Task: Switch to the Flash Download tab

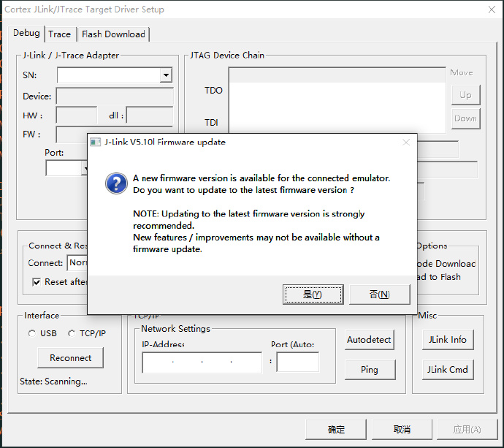Action: click(x=113, y=34)
